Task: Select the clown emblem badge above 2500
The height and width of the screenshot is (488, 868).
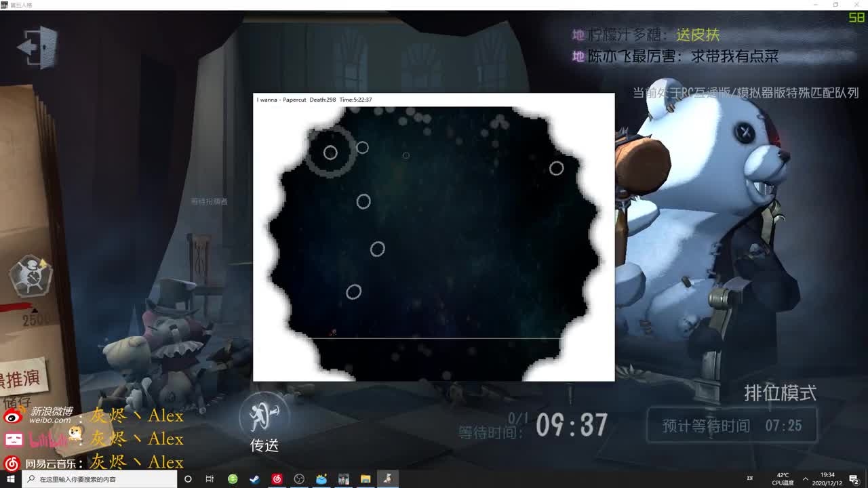Action: pyautogui.click(x=31, y=274)
